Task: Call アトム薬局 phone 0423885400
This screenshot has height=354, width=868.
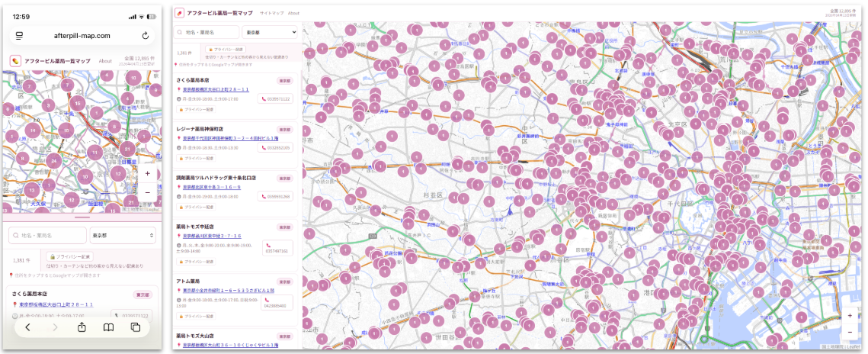Action: [x=276, y=302]
